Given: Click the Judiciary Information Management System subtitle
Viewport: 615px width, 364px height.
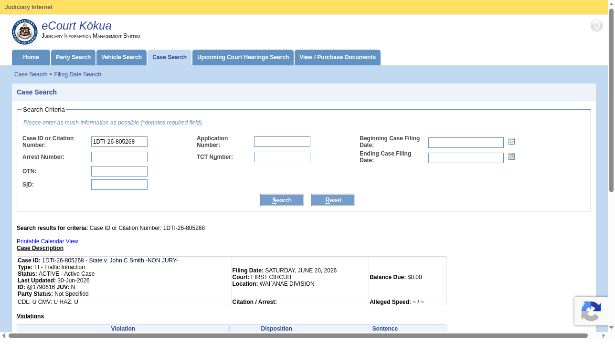Looking at the screenshot, I should click(91, 36).
